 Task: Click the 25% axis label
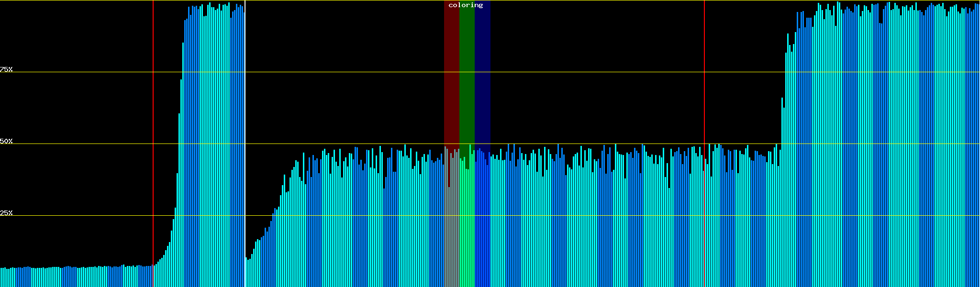6,213
